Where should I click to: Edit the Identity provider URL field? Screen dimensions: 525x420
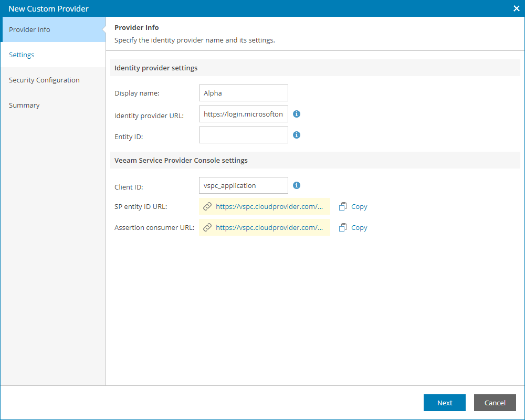pos(243,114)
